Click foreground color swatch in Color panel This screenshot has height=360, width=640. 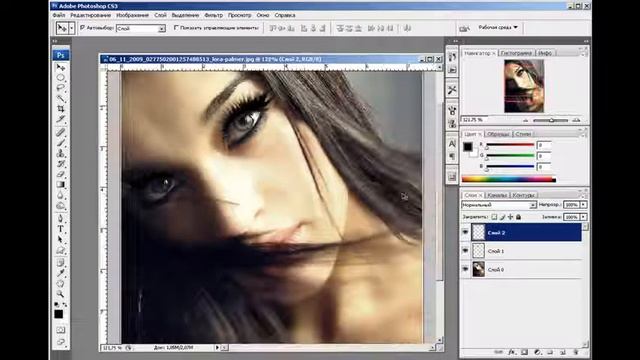pyautogui.click(x=468, y=147)
